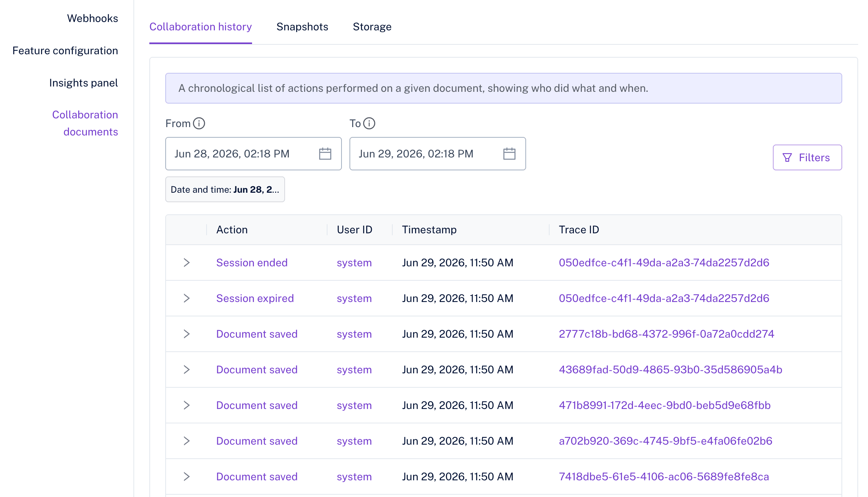Open Feature configuration in the sidebar
Image resolution: width=868 pixels, height=497 pixels.
(x=65, y=50)
